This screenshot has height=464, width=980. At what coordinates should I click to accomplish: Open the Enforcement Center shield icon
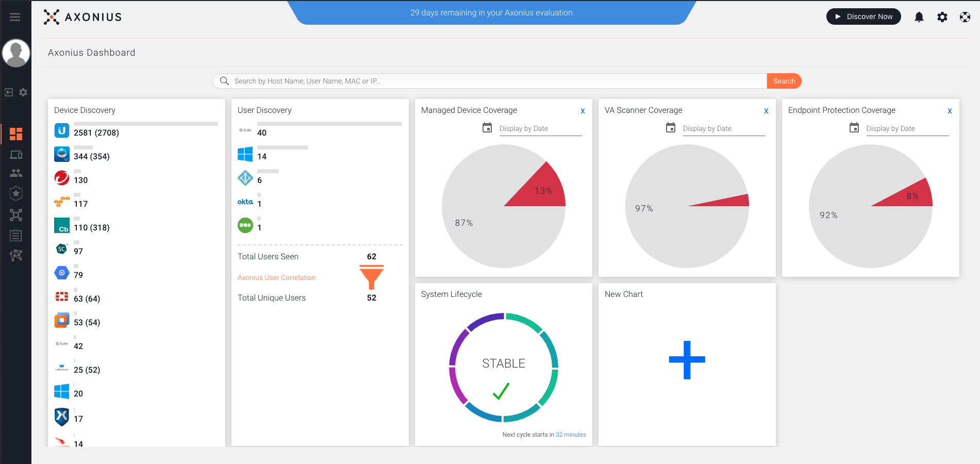[x=16, y=193]
